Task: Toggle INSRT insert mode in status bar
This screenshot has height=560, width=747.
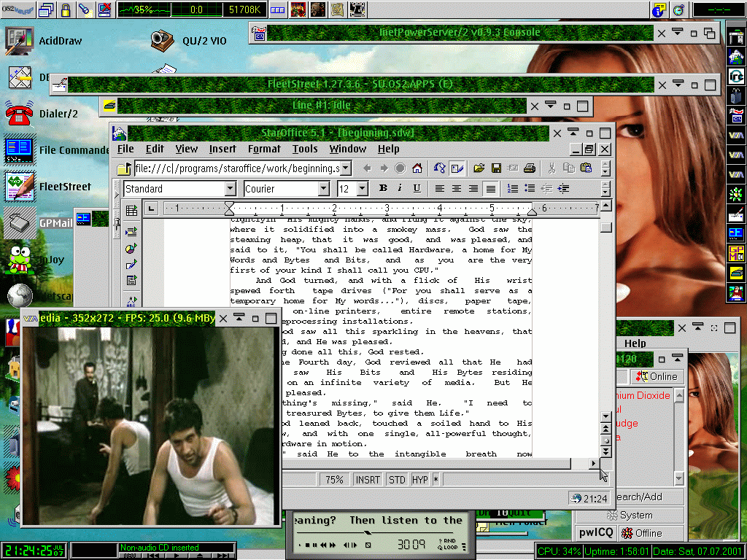Action: pyautogui.click(x=368, y=480)
